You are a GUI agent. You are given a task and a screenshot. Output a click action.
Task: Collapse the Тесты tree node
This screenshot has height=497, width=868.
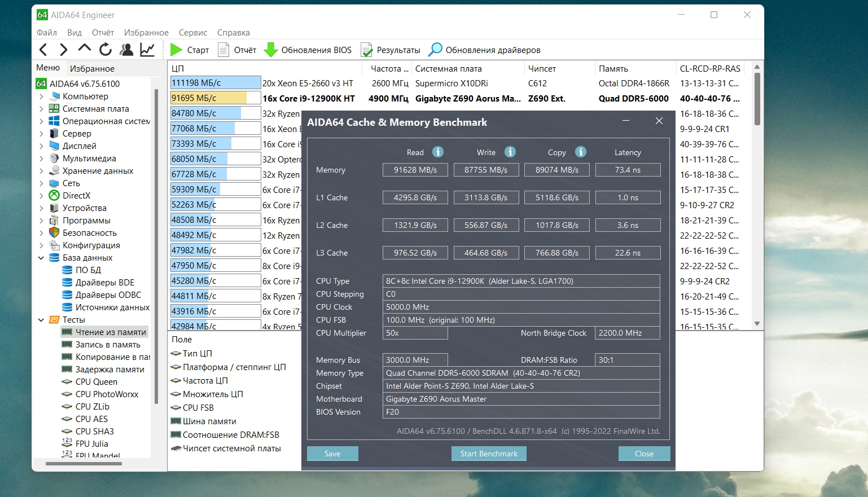pyautogui.click(x=41, y=320)
